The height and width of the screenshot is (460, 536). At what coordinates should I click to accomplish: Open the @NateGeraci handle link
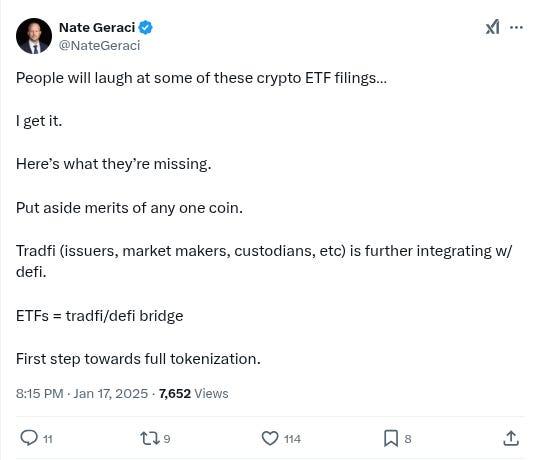pyautogui.click(x=99, y=45)
